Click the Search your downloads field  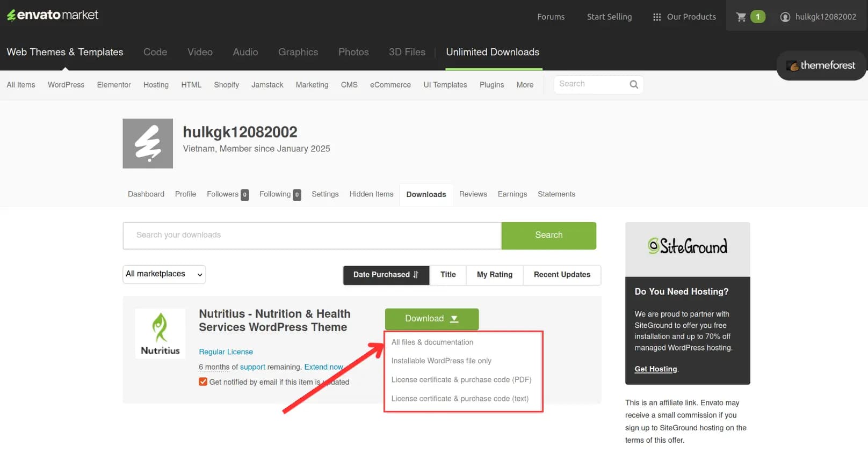[312, 236]
